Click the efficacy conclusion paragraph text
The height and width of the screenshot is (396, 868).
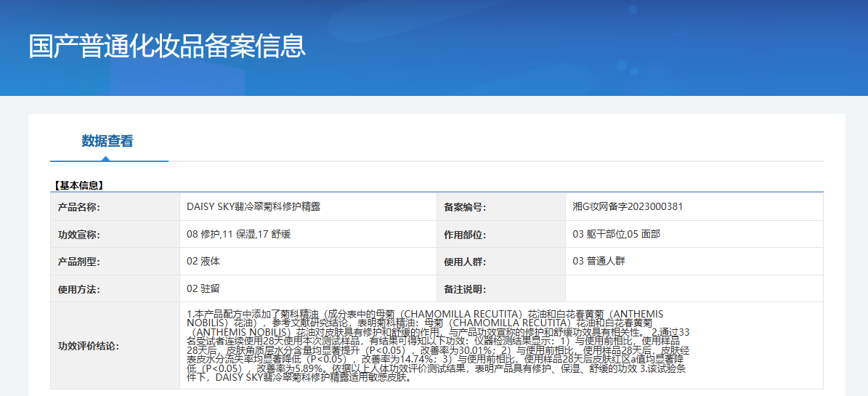(436, 345)
